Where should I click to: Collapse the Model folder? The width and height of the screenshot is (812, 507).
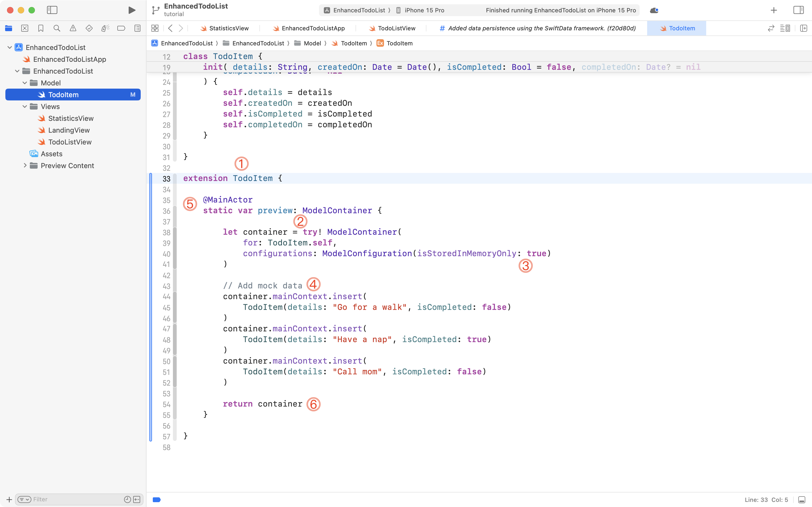24,82
